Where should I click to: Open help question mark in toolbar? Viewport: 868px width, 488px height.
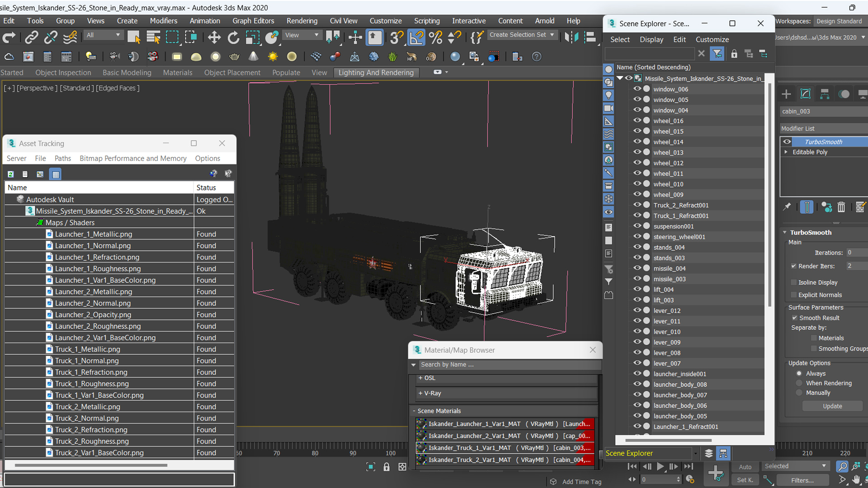point(536,56)
